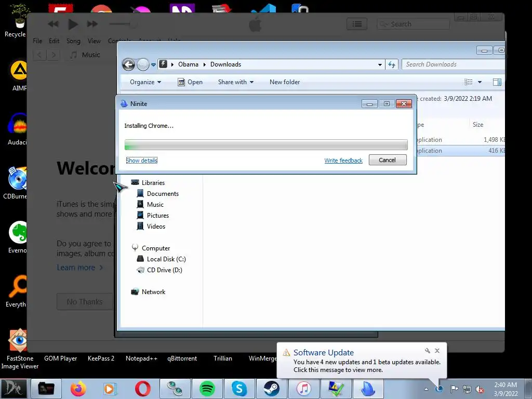Click the iTunes next track button
This screenshot has height=399, width=532.
click(x=92, y=24)
